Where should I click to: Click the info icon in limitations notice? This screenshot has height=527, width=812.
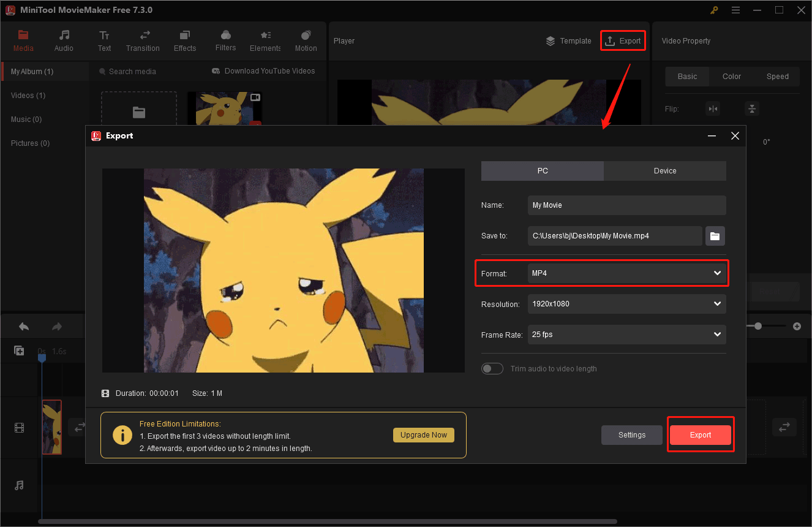(122, 435)
